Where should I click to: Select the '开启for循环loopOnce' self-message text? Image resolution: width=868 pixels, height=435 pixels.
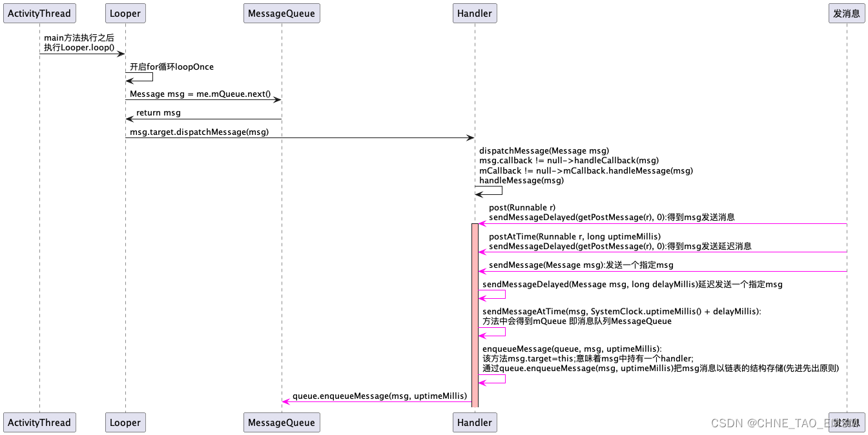click(x=170, y=66)
